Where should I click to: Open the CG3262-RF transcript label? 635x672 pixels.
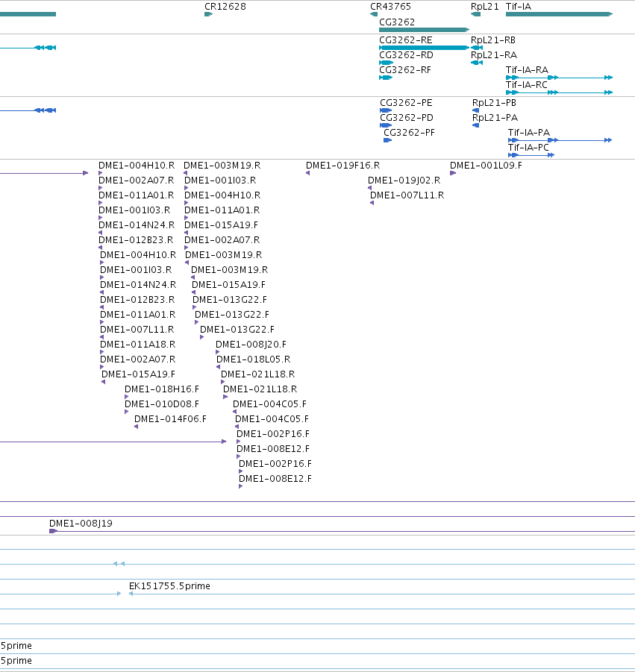pyautogui.click(x=405, y=70)
